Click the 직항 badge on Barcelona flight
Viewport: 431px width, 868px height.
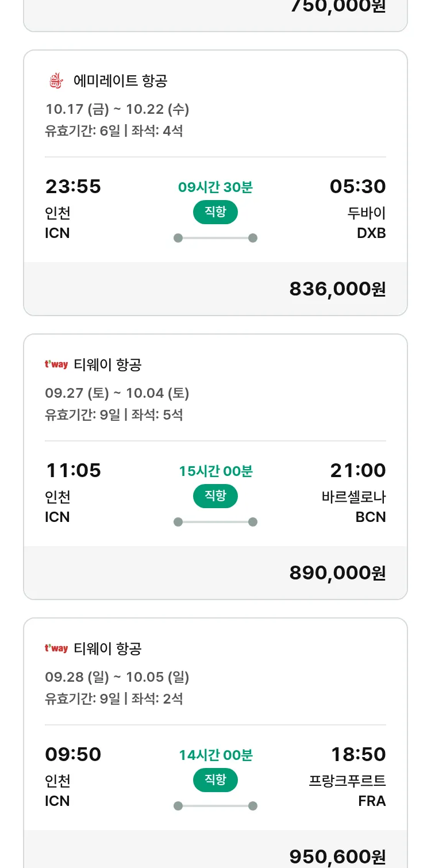pos(215,496)
